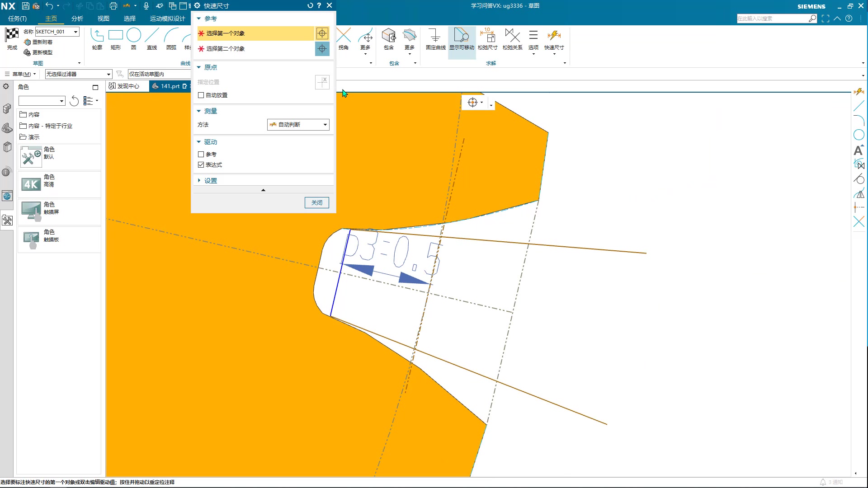This screenshot has width=868, height=488.
Task: Select the Rectangle sketch tool
Action: 116,36
